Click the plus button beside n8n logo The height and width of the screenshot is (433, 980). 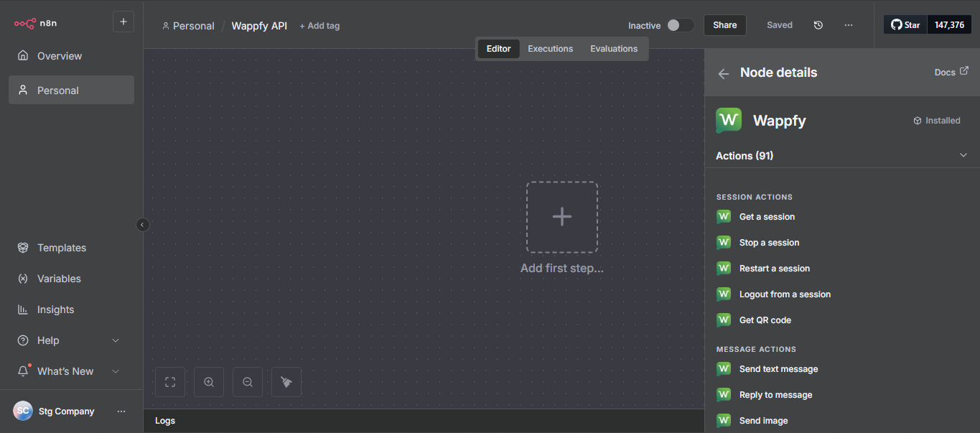click(123, 22)
